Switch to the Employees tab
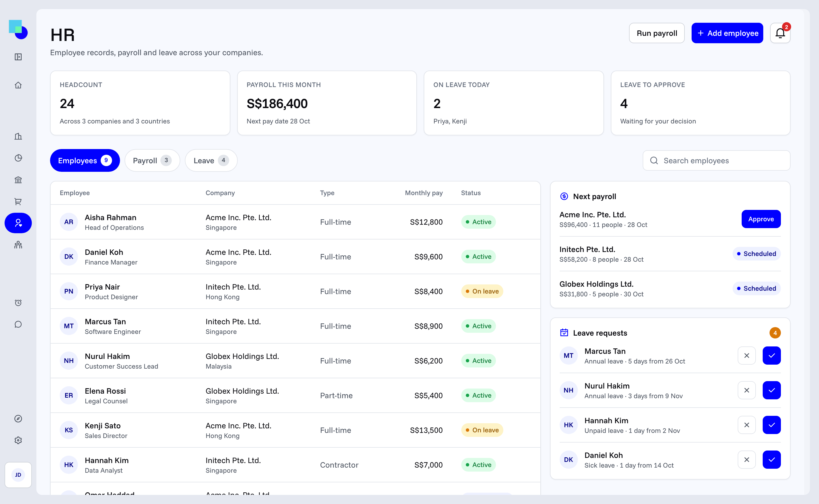The width and height of the screenshot is (819, 504). (85, 161)
